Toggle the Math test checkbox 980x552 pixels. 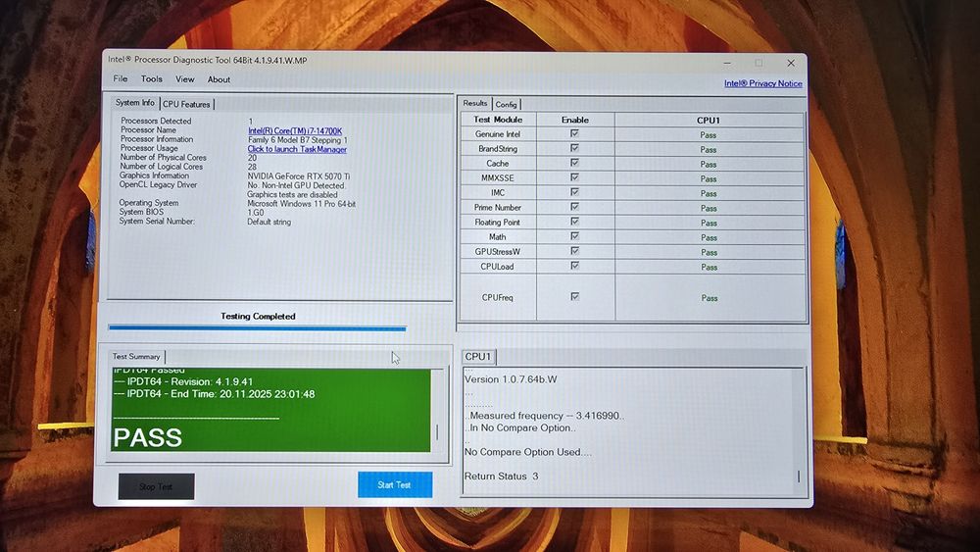click(x=574, y=235)
